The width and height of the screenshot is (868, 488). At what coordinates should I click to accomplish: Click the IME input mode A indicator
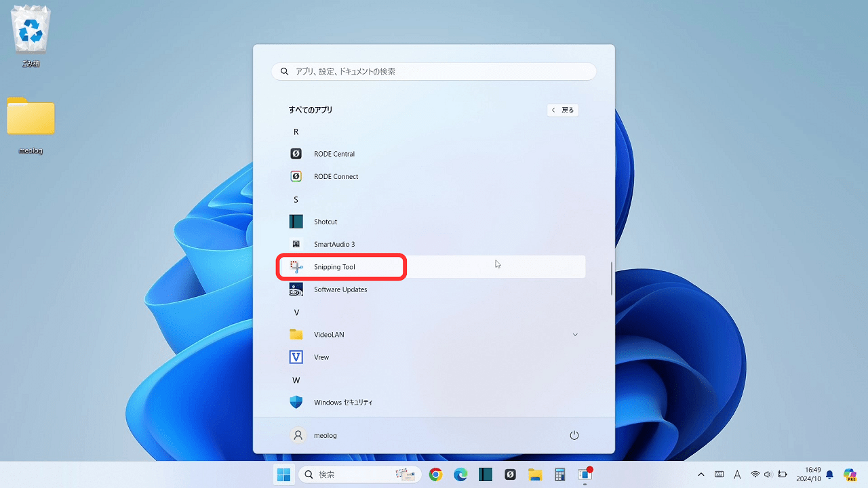tap(737, 474)
